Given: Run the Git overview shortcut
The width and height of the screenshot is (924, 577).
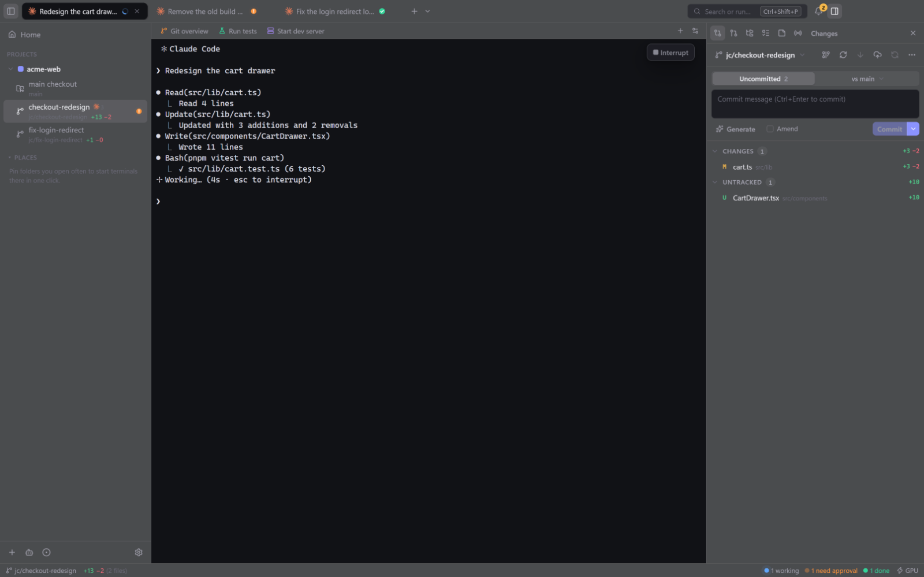Looking at the screenshot, I should tap(184, 31).
